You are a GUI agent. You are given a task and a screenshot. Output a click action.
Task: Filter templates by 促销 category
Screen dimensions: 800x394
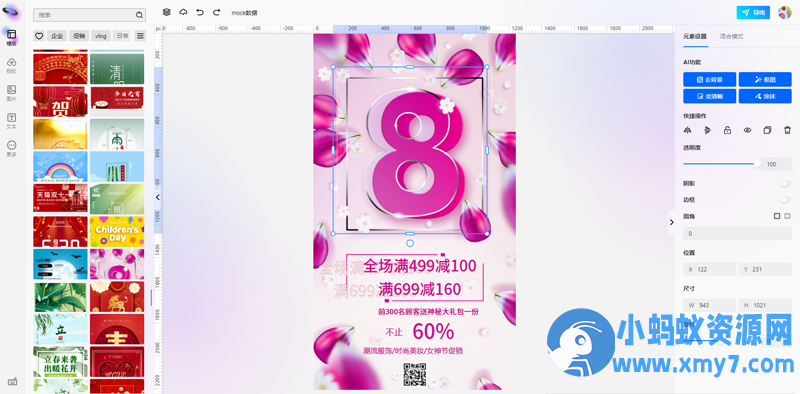[x=79, y=36]
